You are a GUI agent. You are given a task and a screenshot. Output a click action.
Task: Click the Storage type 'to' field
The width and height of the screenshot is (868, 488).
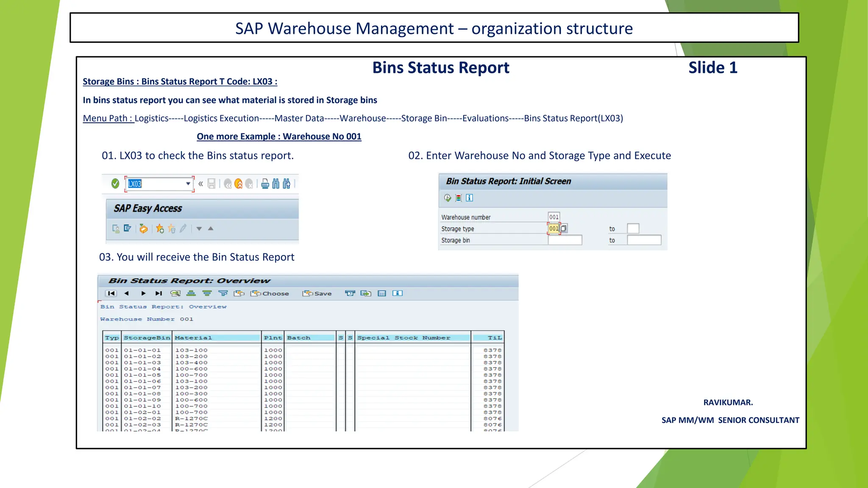[x=633, y=228]
